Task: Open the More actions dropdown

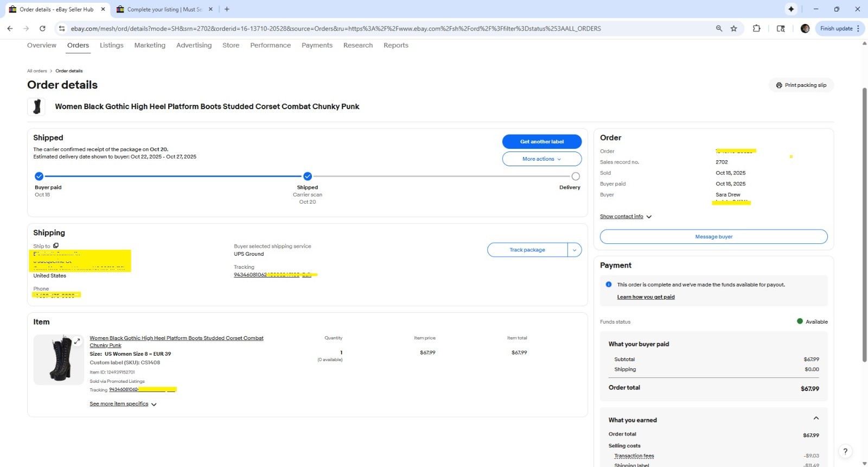Action: pos(542,159)
